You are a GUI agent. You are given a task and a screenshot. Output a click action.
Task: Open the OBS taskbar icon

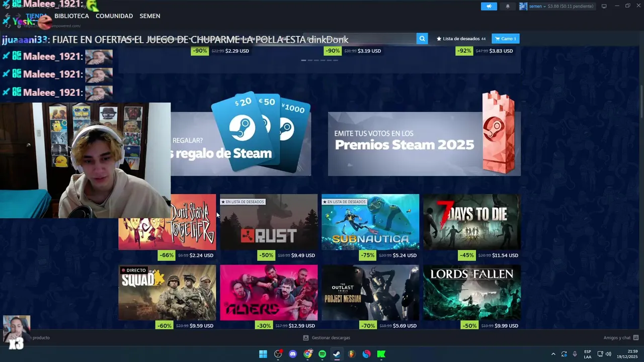[x=278, y=354]
